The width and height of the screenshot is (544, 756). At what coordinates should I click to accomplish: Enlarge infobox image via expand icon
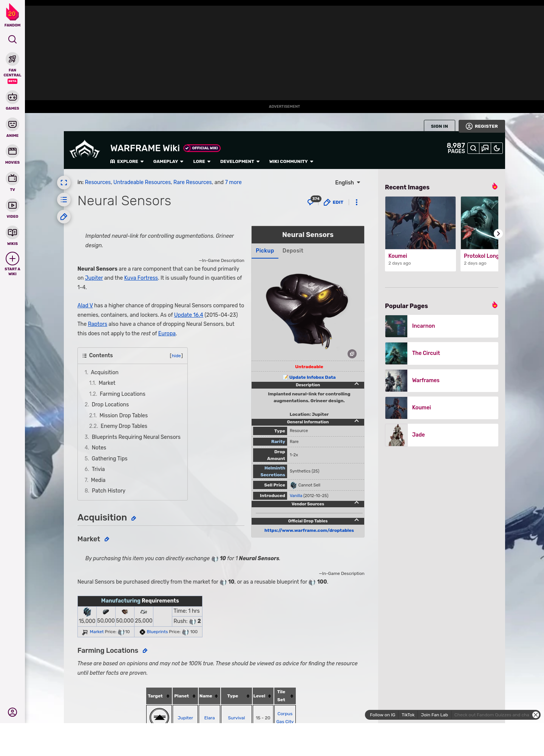[352, 354]
